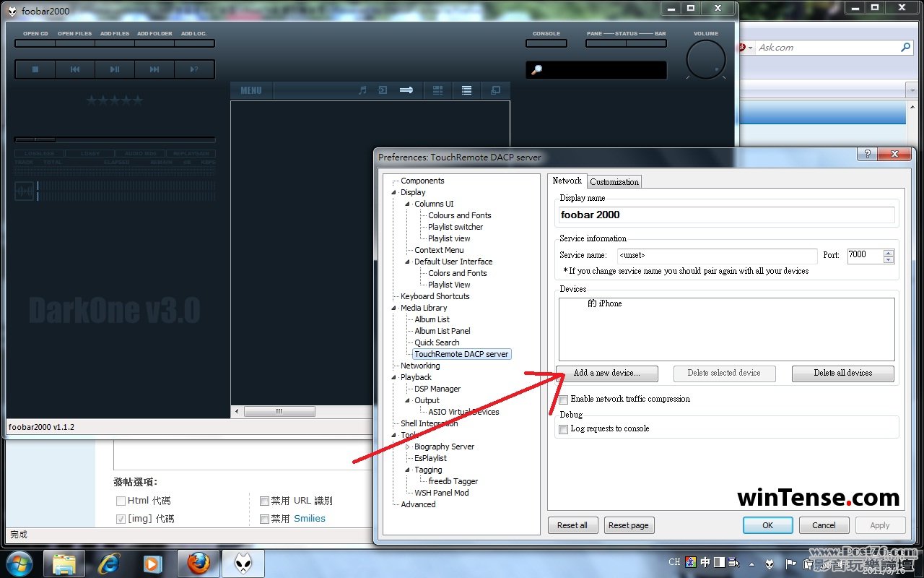Open Firefox from the taskbar
Screen dimensions: 924x578
(199, 564)
